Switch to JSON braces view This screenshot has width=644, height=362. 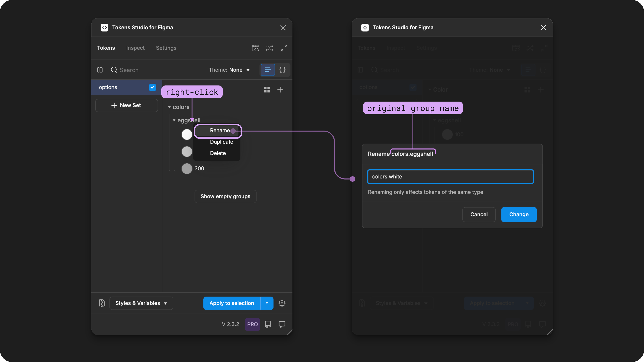point(282,70)
